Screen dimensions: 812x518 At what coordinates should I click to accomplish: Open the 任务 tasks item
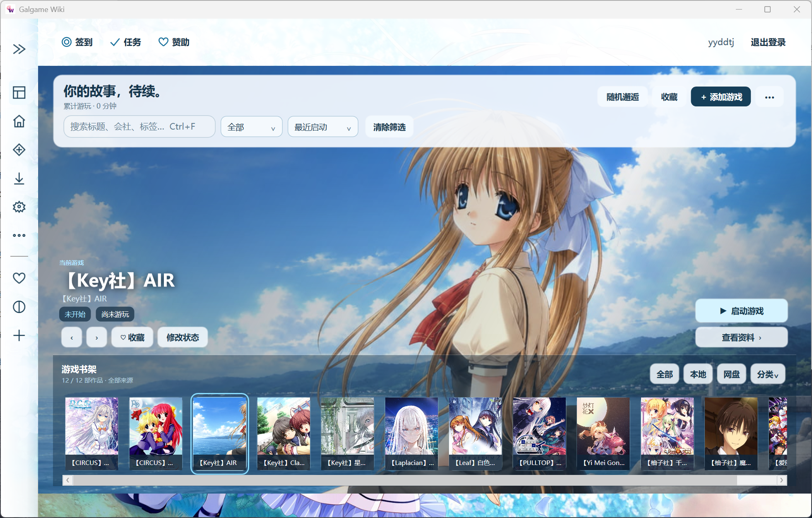pyautogui.click(x=126, y=42)
